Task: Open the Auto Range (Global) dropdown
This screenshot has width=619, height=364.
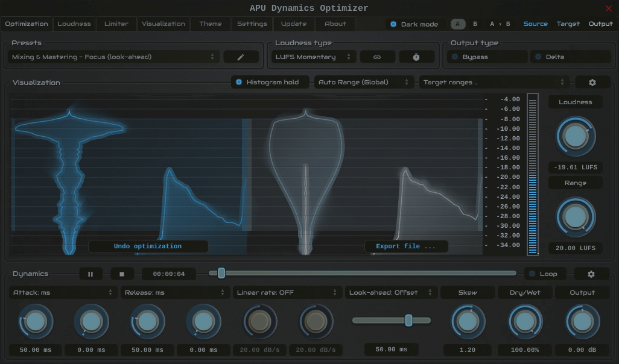Action: (364, 82)
